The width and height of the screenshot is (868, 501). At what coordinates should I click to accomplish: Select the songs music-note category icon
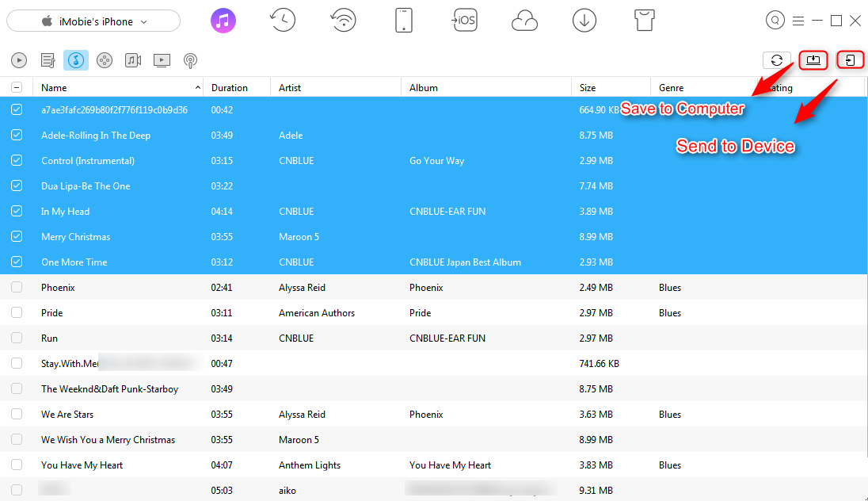tap(76, 60)
